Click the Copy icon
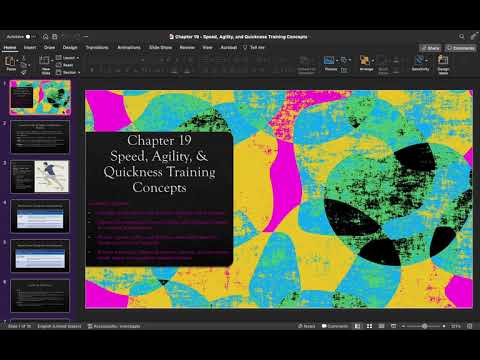Screen dimensions: 480x360 pyautogui.click(x=24, y=65)
